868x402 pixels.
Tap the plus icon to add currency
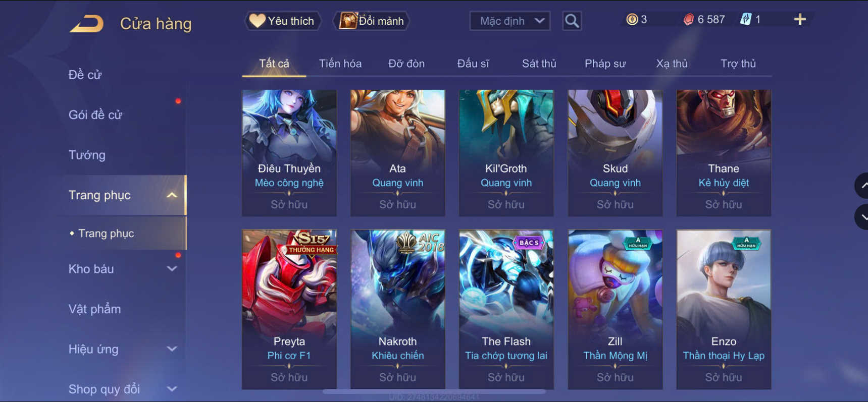pyautogui.click(x=800, y=20)
